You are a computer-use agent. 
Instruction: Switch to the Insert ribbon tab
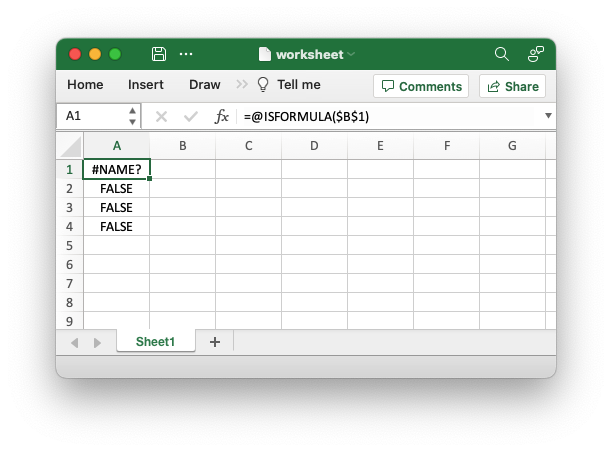(146, 85)
